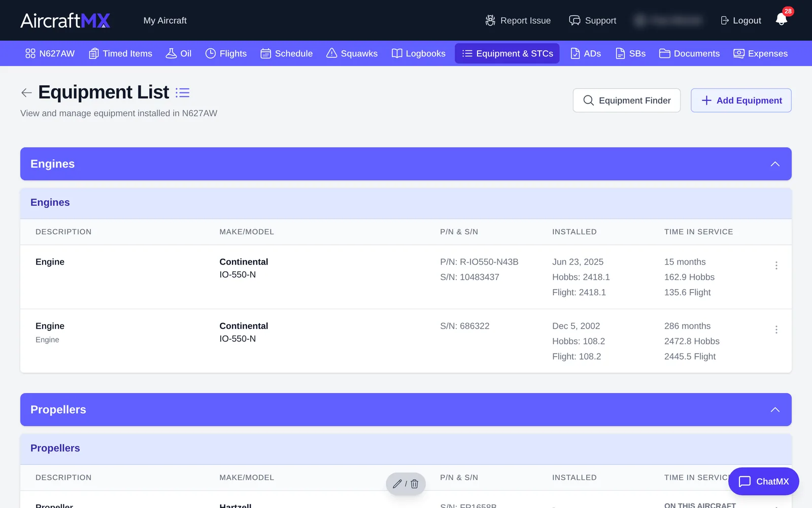
Task: Click the list icon beside Equipment List
Action: tap(182, 92)
